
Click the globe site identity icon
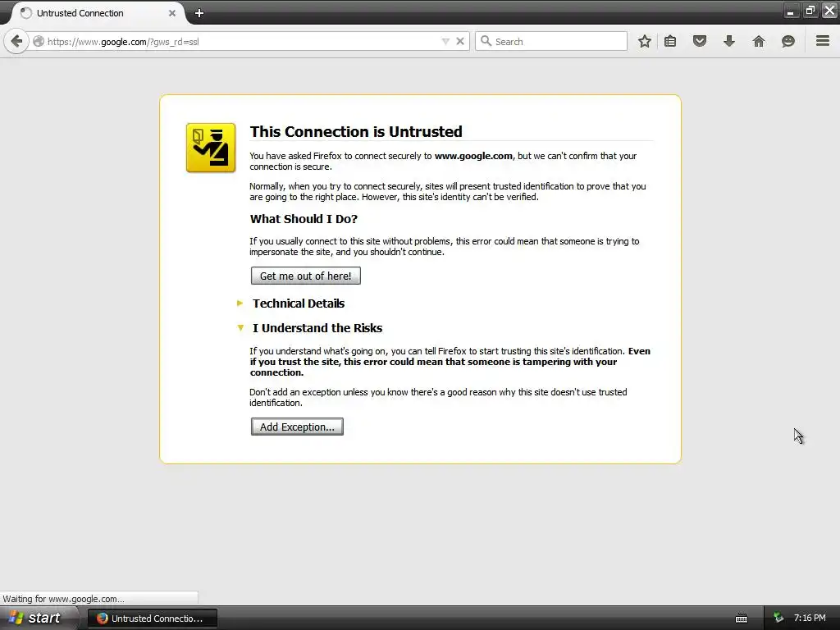pos(39,41)
